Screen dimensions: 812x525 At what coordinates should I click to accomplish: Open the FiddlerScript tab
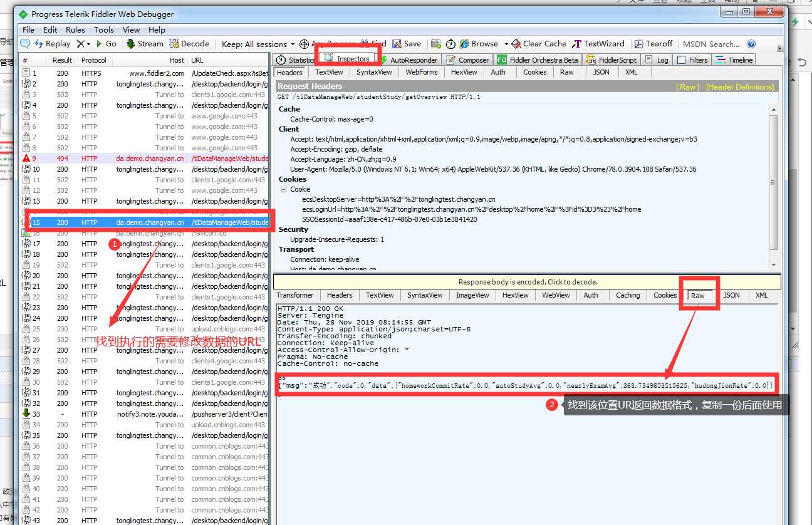[611, 60]
